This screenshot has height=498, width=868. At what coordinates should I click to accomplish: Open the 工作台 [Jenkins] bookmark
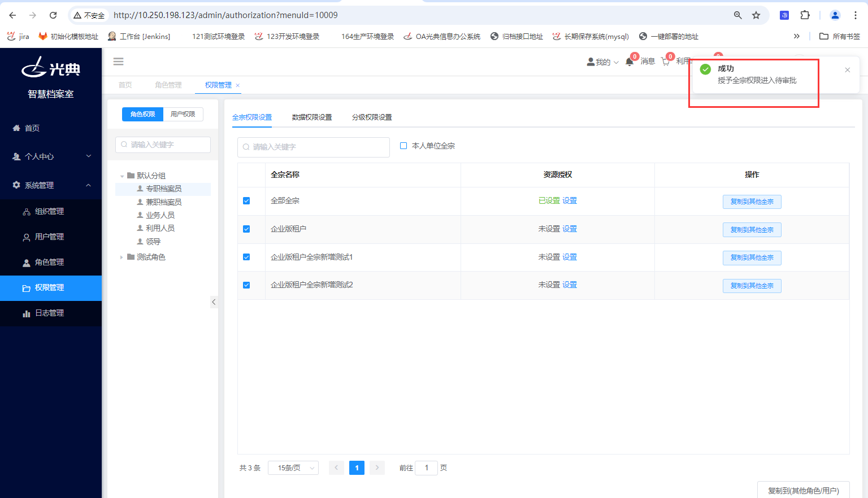pyautogui.click(x=138, y=36)
